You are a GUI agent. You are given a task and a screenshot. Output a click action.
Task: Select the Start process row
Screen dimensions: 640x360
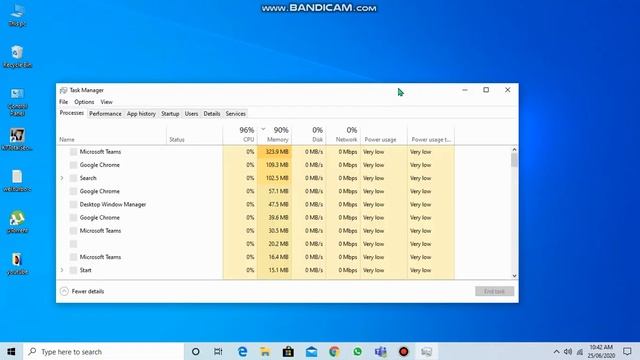coord(256,270)
